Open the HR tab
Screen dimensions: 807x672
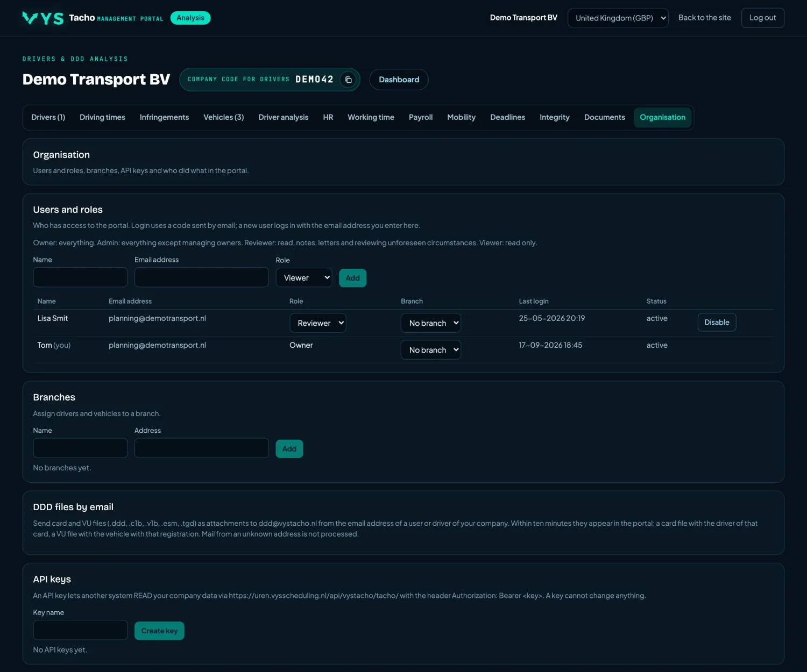click(x=328, y=117)
